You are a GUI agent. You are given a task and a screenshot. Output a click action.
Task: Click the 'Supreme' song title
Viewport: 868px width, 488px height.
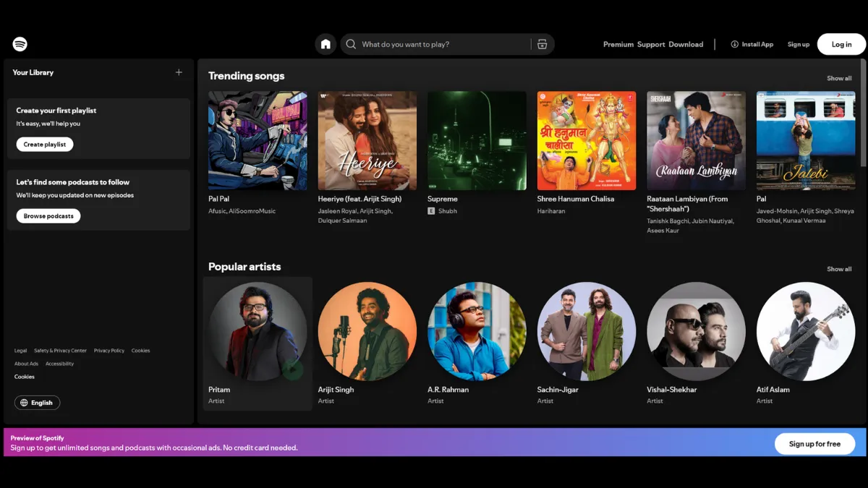pyautogui.click(x=443, y=199)
